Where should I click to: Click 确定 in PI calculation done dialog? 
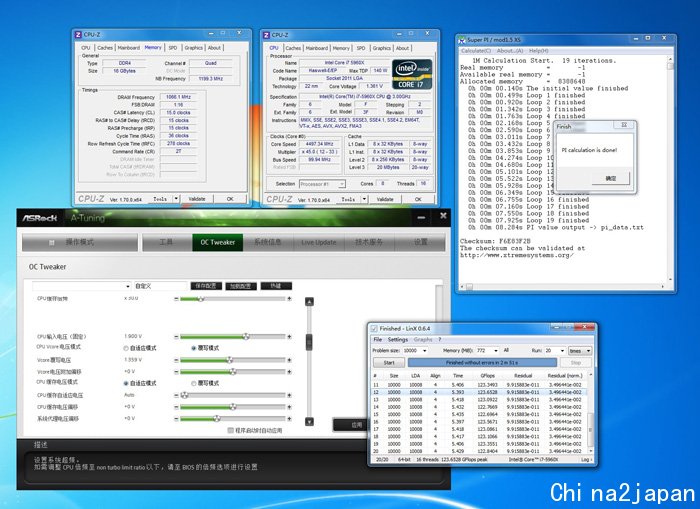[610, 179]
